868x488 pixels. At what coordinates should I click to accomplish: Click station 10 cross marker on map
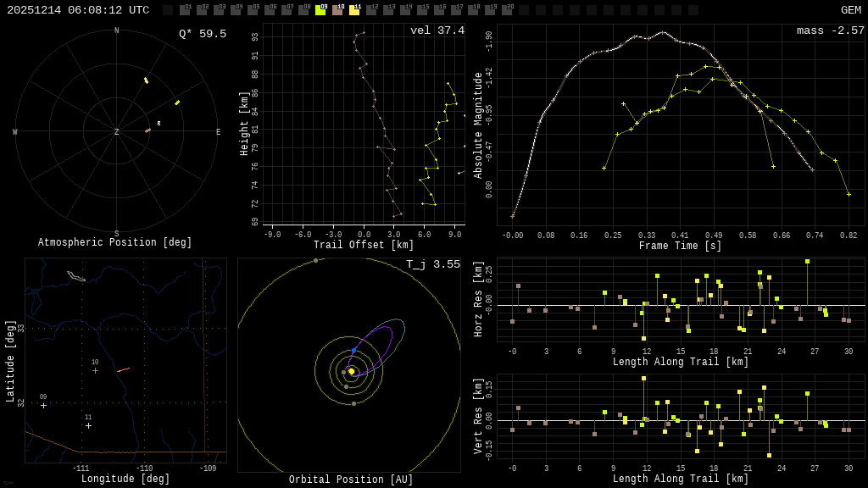coord(95,370)
